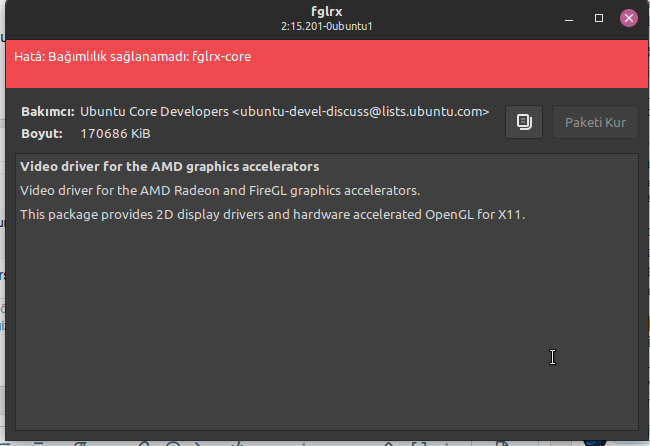This screenshot has height=446, width=650.
Task: Click the 170686 KiB size value
Action: click(115, 133)
